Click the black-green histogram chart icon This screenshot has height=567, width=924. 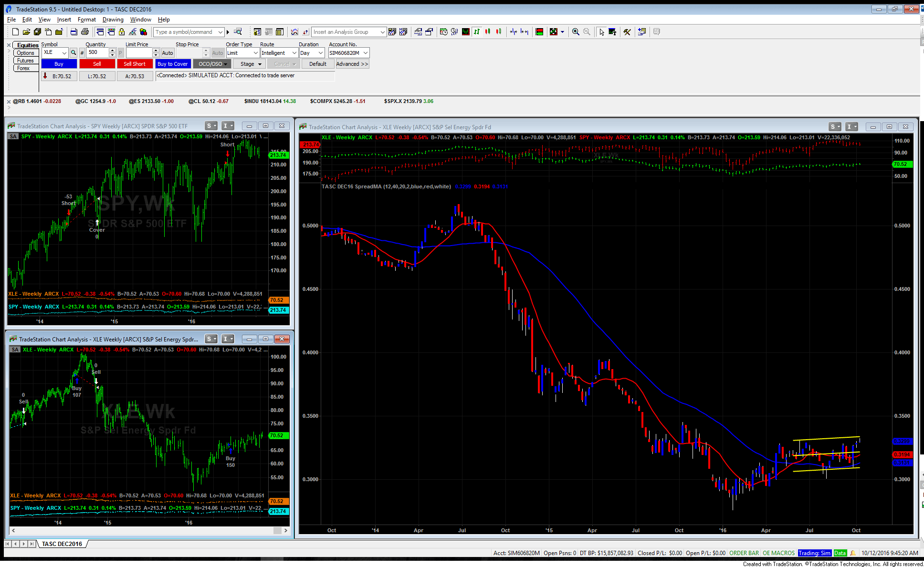[465, 32]
